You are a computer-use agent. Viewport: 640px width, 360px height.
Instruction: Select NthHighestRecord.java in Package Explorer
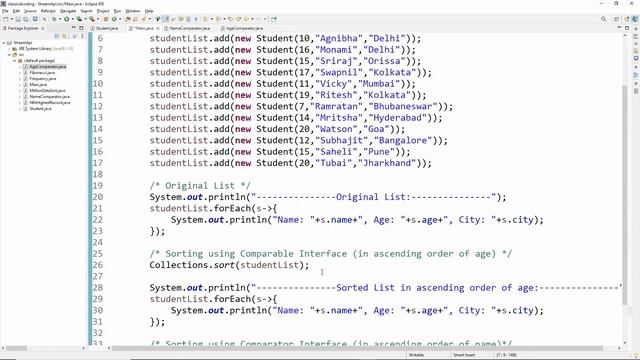pos(50,103)
